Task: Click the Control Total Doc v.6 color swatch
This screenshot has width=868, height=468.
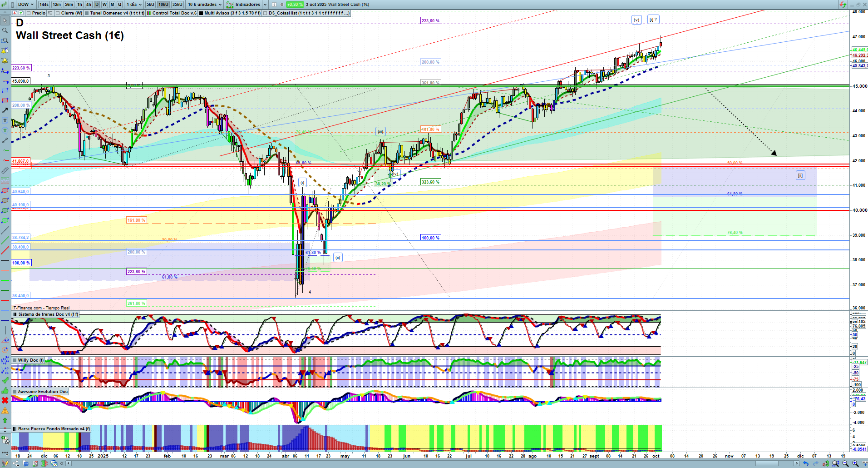Action: click(x=149, y=13)
